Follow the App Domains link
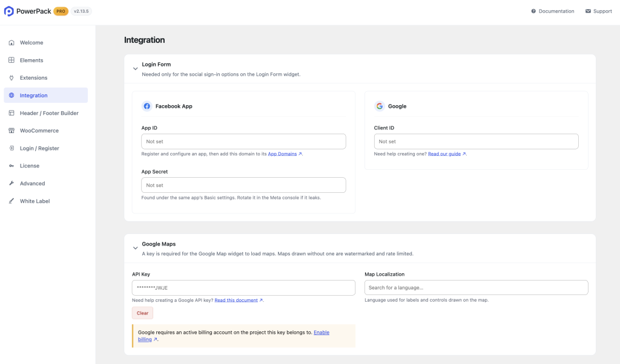 tap(282, 154)
